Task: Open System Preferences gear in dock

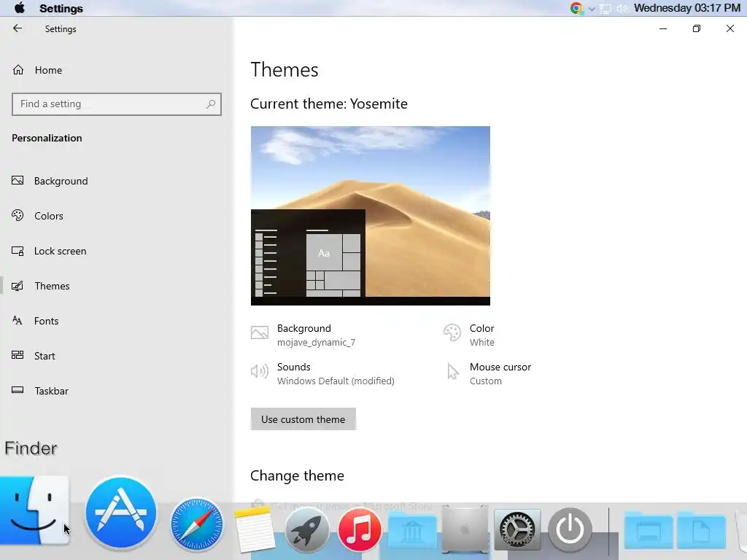Action: click(517, 529)
